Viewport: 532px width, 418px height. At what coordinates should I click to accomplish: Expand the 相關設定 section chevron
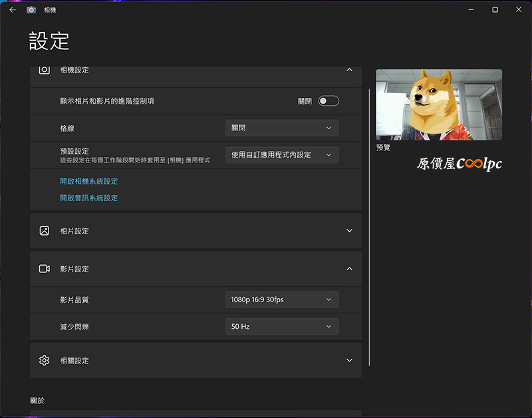(x=349, y=360)
